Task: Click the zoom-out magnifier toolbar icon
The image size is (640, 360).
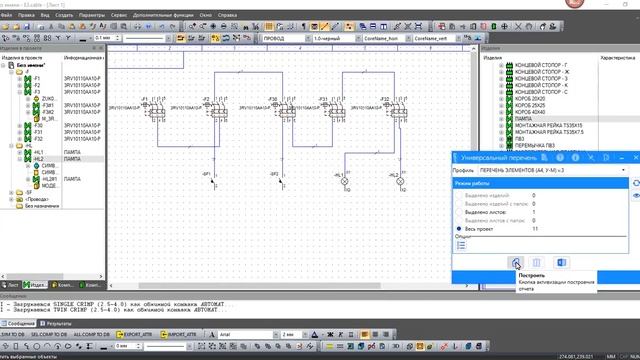Action: [202, 27]
